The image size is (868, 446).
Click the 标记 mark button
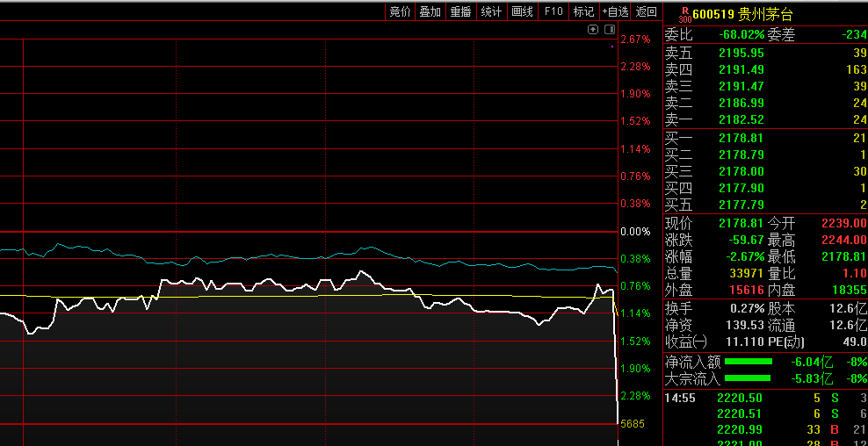[583, 11]
